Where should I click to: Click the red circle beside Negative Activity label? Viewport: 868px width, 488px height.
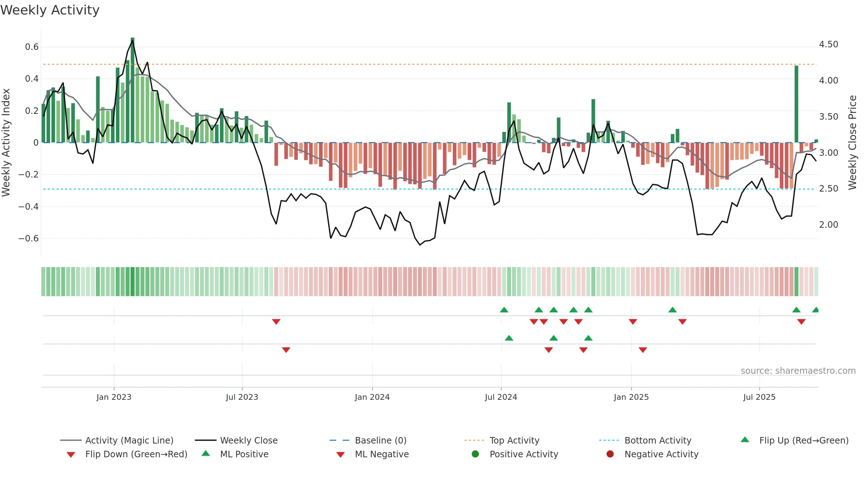(610, 454)
